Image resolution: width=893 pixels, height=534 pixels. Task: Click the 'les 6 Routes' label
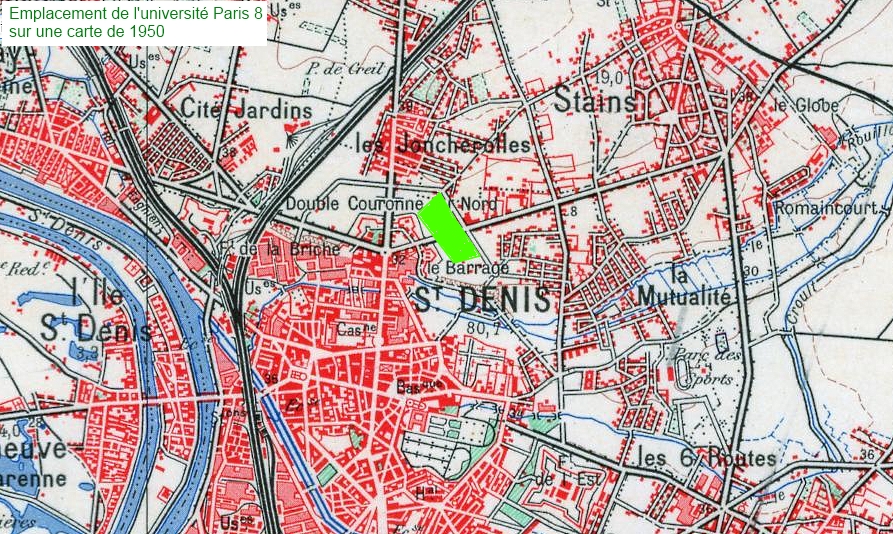(x=707, y=457)
